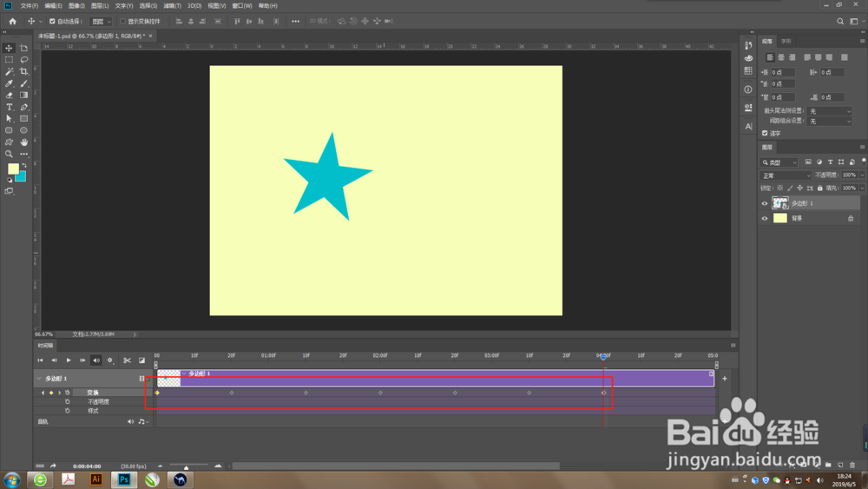
Task: Click the timeline zoom slider handle
Action: (x=186, y=466)
